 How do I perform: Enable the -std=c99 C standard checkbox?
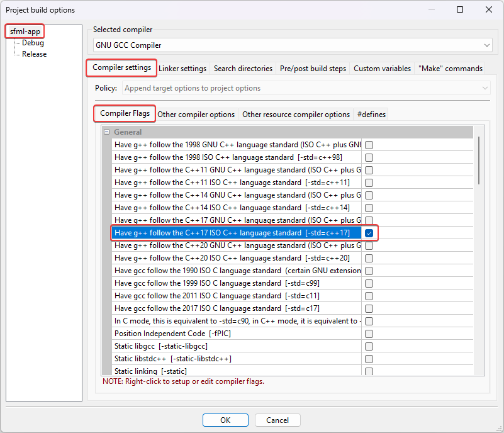368,283
